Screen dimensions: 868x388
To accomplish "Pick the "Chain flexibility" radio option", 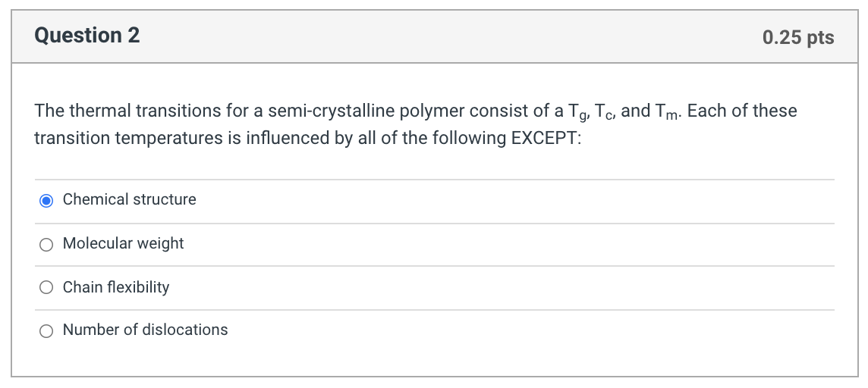I will [x=46, y=288].
